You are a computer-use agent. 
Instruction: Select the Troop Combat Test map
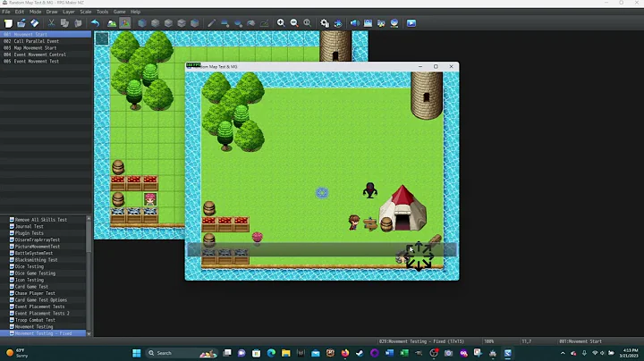[35, 320]
